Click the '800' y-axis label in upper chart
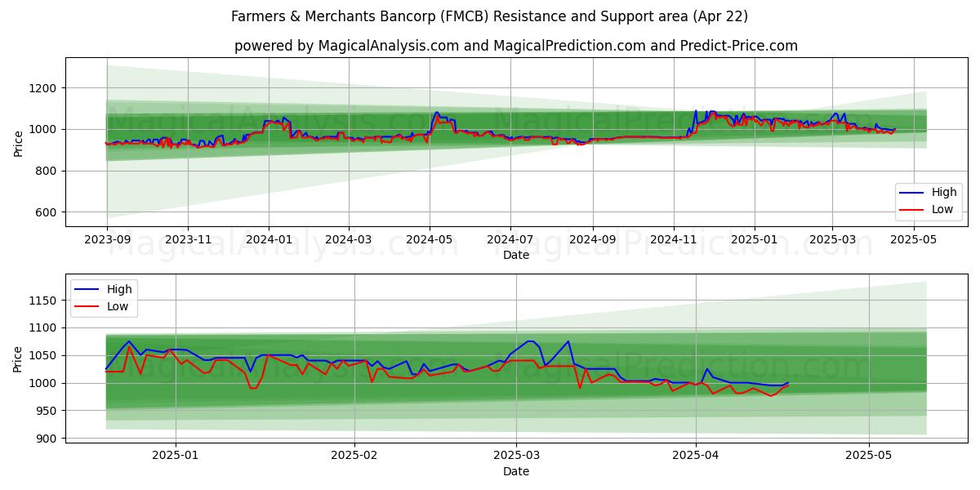Screen dimensions: 980x490 48,171
